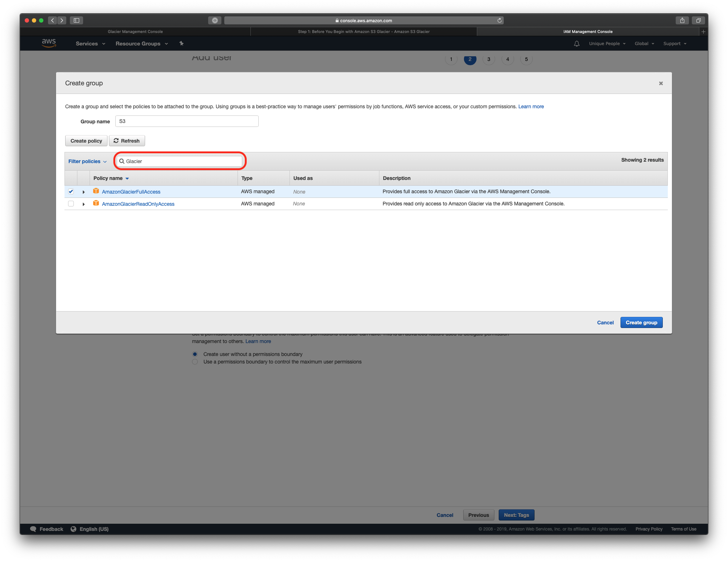Reload the page with the refresh icon

(x=499, y=20)
